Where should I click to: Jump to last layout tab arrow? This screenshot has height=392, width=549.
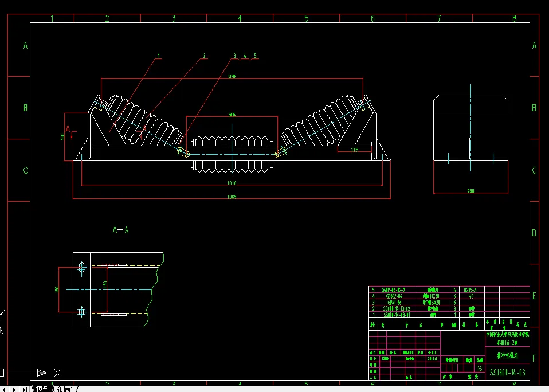click(x=25, y=389)
